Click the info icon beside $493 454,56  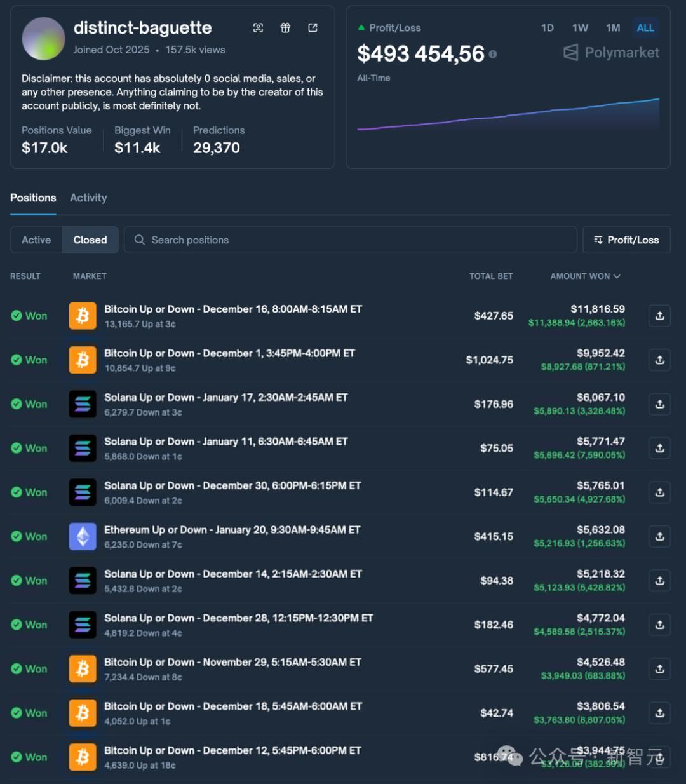493,55
